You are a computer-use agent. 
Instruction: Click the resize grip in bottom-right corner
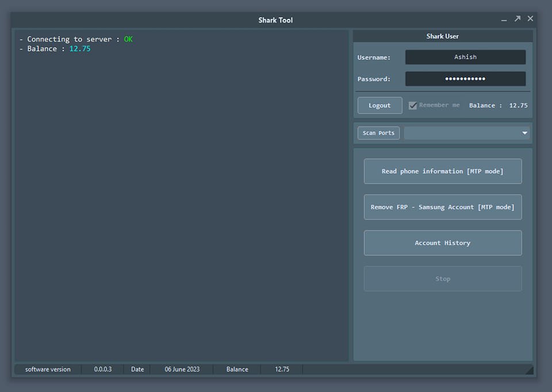529,370
